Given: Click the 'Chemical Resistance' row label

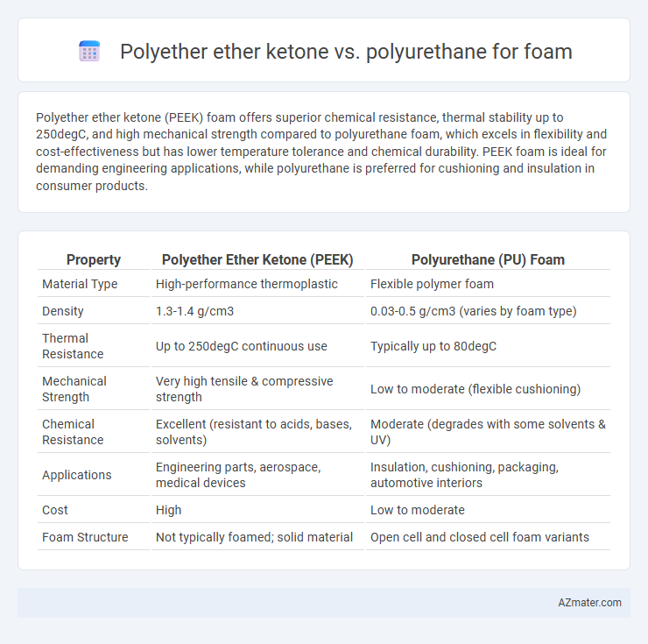Looking at the screenshot, I should 73,432.
